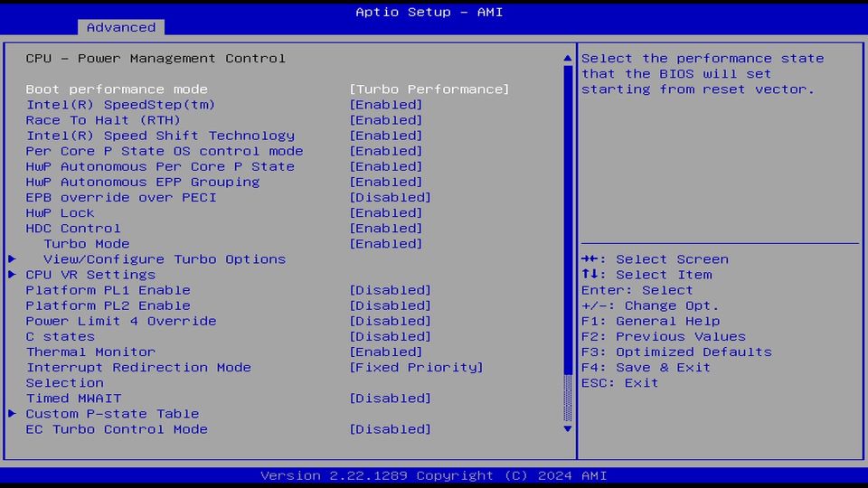Select Turbo Mode option
This screenshot has width=868, height=488.
(87, 244)
